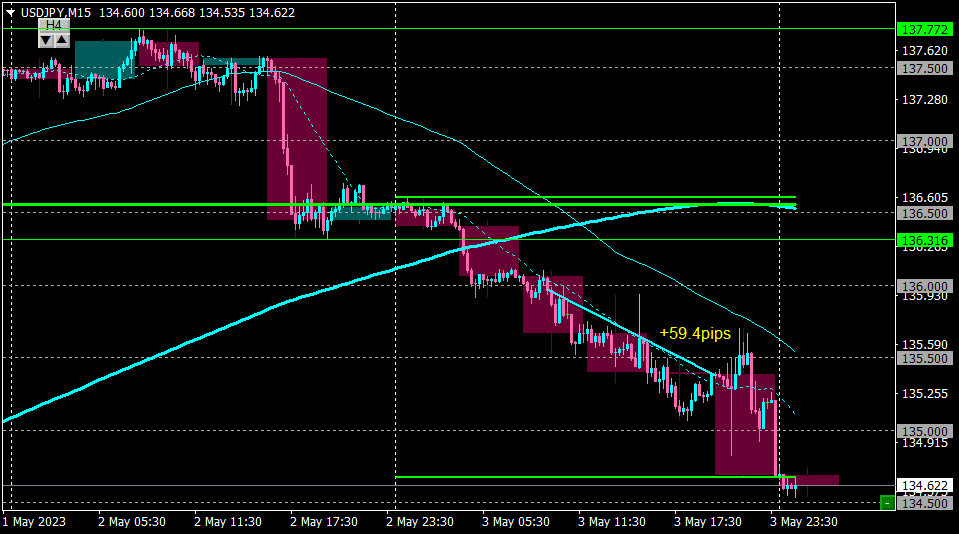Click the 135.000 gray level label
The height and width of the screenshot is (534, 959).
click(x=925, y=431)
